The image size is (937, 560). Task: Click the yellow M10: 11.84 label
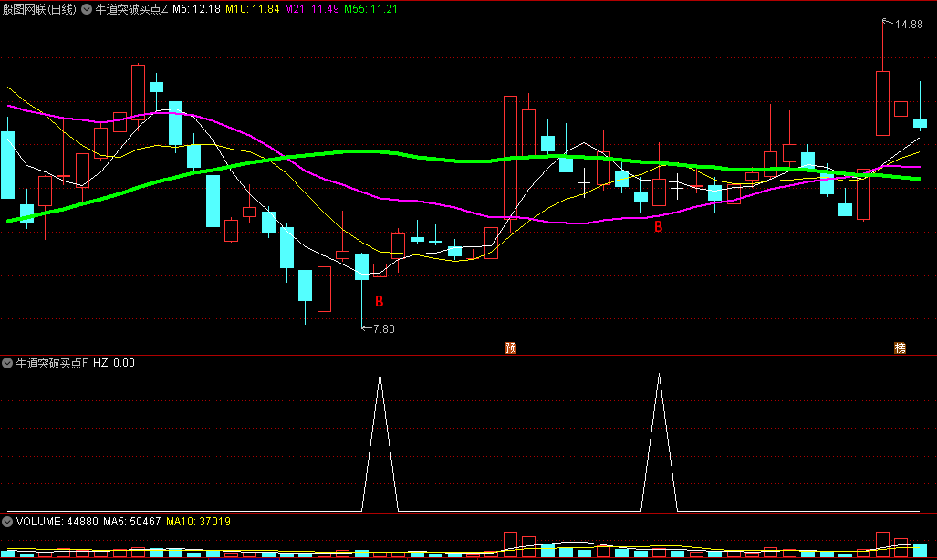tap(252, 9)
